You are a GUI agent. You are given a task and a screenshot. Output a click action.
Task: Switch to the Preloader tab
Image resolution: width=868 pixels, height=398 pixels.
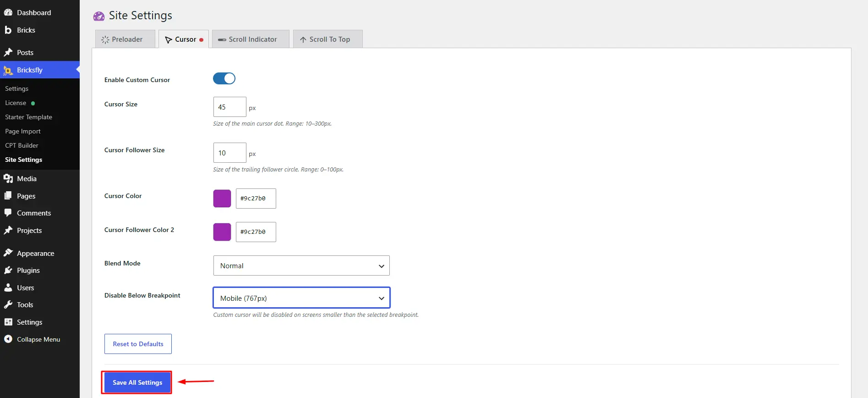[122, 39]
